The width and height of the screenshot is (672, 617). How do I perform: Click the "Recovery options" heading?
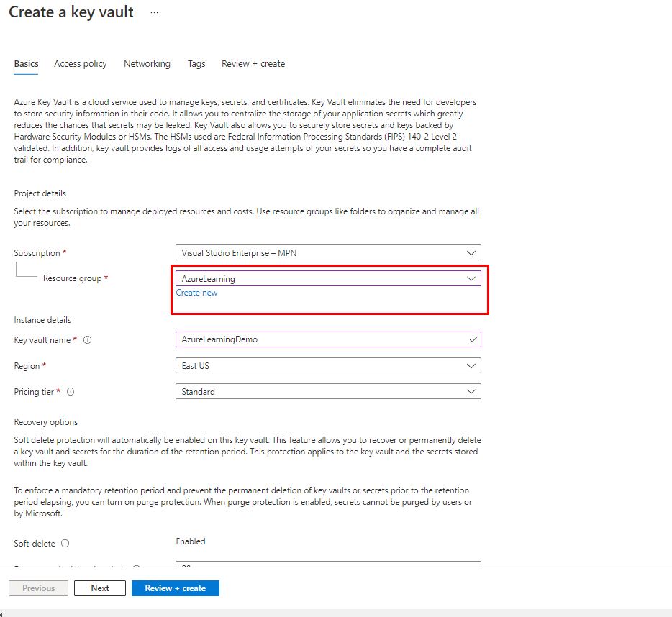click(46, 422)
